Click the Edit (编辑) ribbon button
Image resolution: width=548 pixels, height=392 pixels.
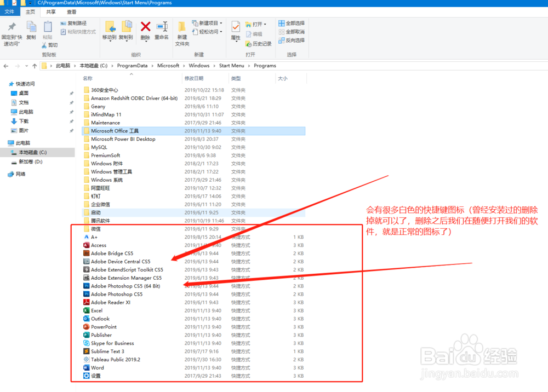click(254, 34)
